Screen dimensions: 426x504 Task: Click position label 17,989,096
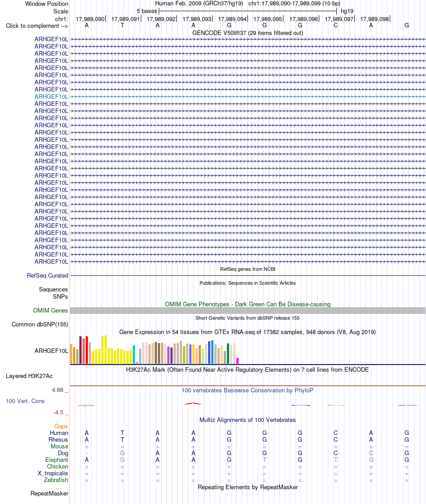tap(304, 19)
